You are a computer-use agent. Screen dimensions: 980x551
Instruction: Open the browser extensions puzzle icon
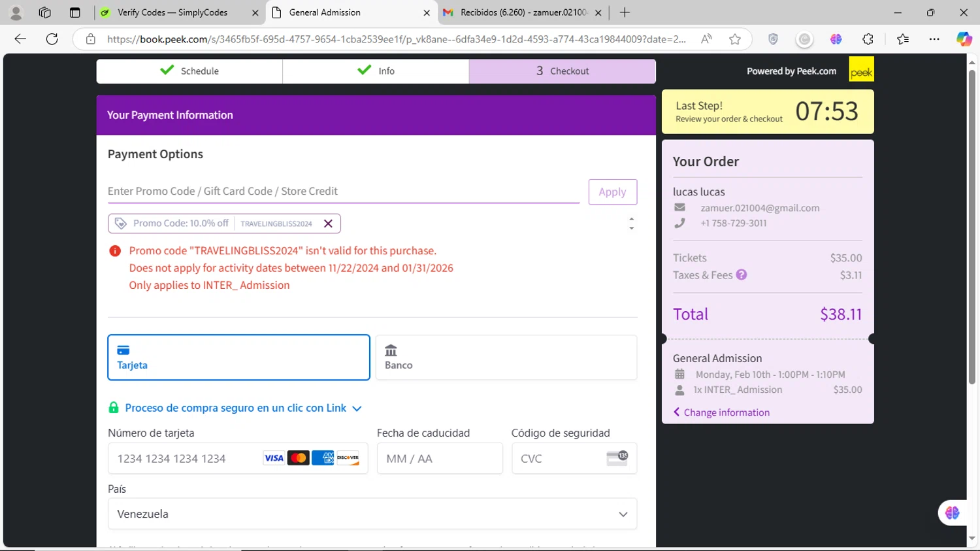tap(868, 39)
